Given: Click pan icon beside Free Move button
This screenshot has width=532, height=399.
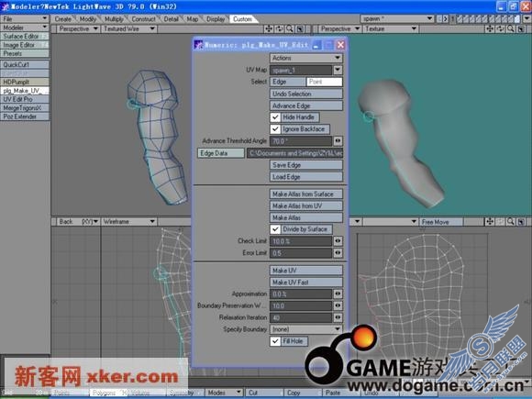Looking at the screenshot, I should point(490,222).
